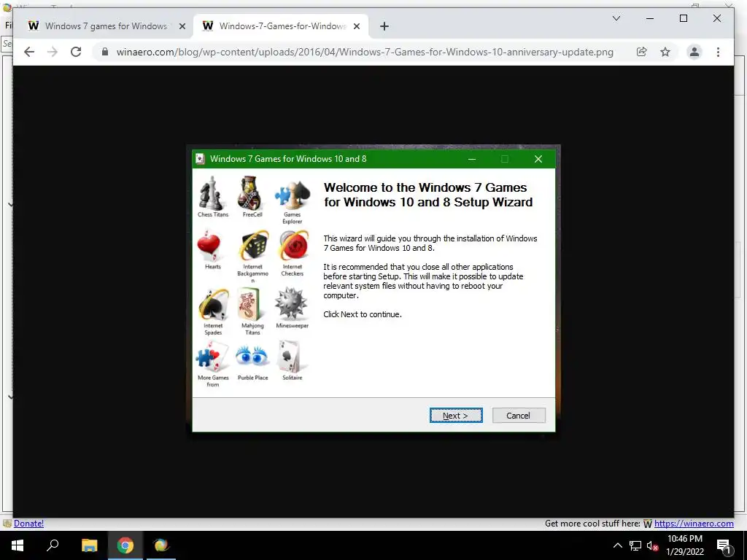Open the notification center icon
Image resolution: width=747 pixels, height=560 pixels.
[x=724, y=545]
